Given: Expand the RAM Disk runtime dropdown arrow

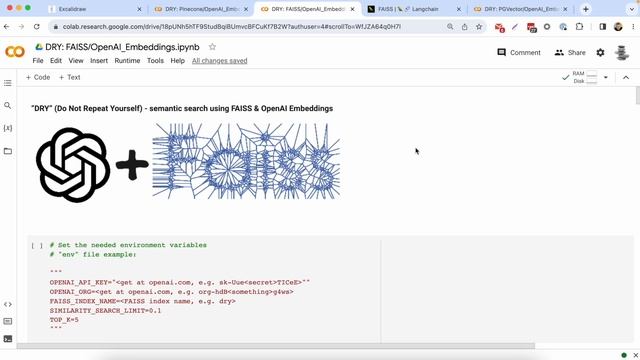Looking at the screenshot, I should coord(606,77).
